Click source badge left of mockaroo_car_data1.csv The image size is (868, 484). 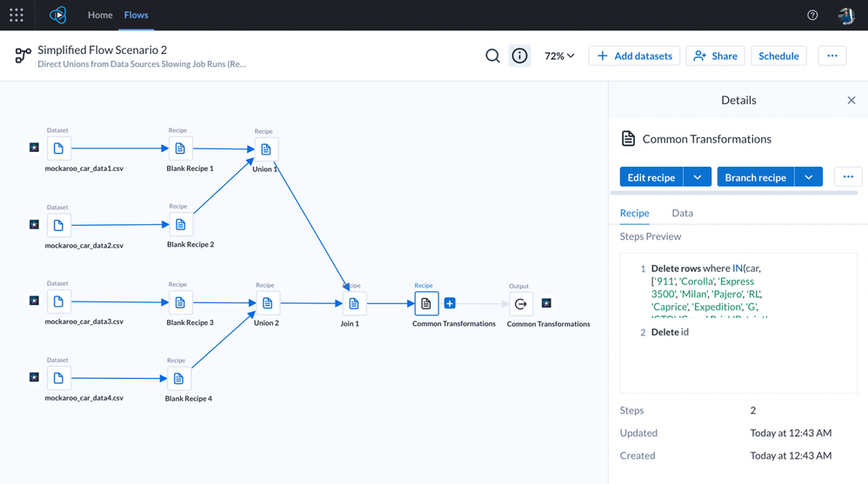click(x=34, y=147)
